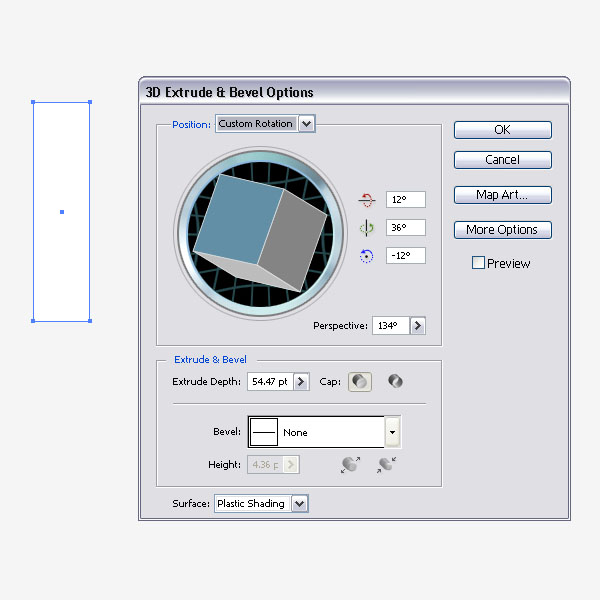Click the Extrude & Bevel section label

[210, 359]
